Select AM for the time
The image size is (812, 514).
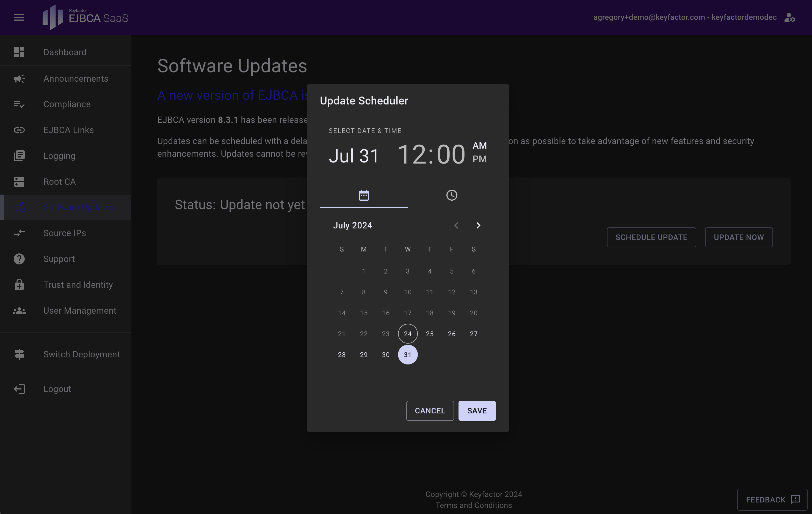[x=479, y=146]
